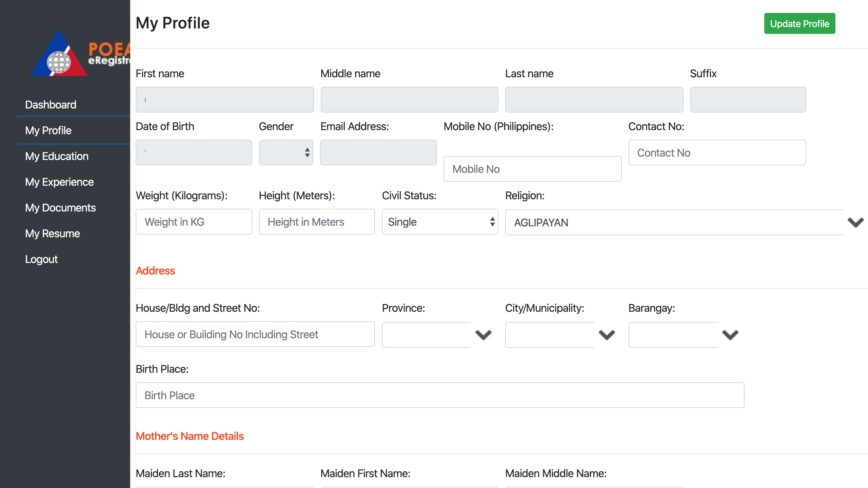Open My Resume page
This screenshot has height=488, width=868.
pyautogui.click(x=53, y=233)
